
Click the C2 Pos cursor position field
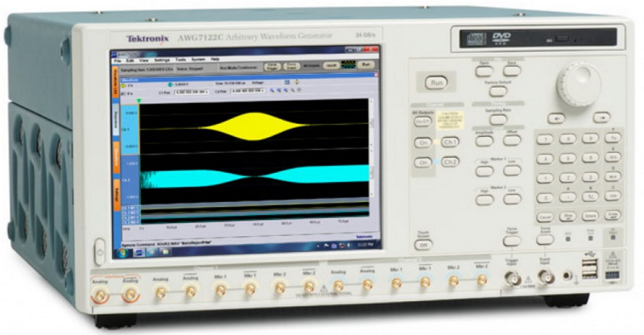point(249,91)
